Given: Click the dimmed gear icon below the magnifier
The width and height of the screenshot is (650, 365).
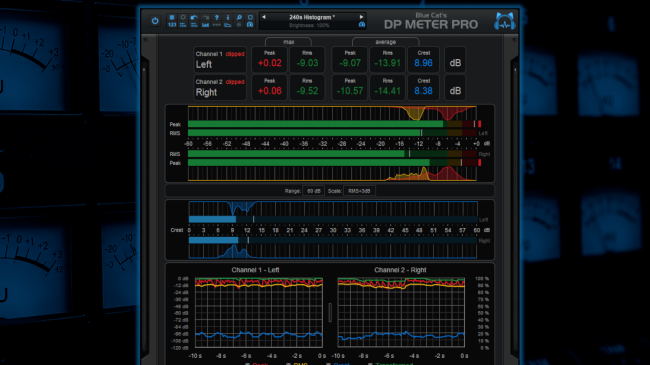Looking at the screenshot, I should coord(239,25).
